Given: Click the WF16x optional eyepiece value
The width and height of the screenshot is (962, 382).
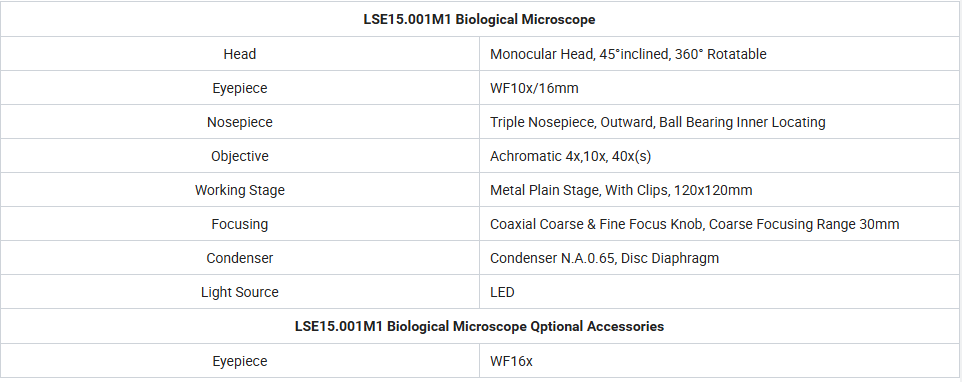Looking at the screenshot, I should [511, 361].
